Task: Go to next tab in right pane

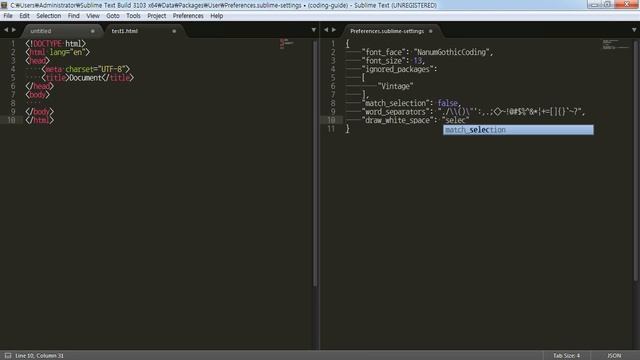Action: (334, 30)
